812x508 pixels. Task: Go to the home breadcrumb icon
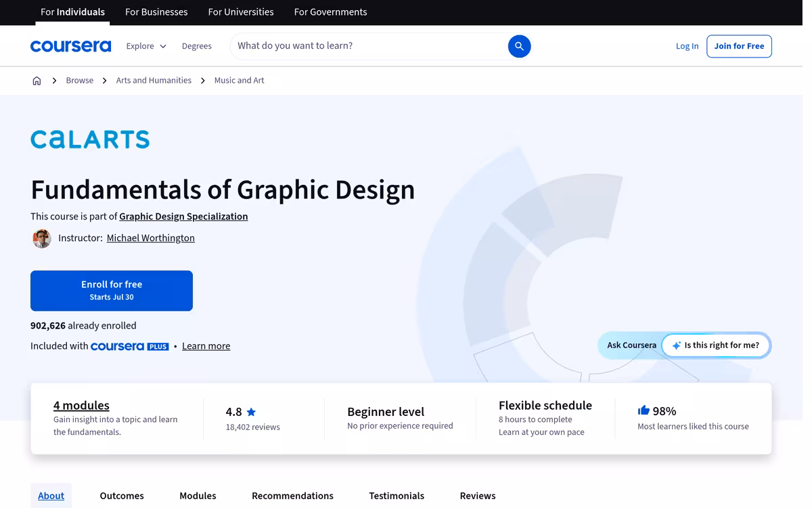tap(37, 81)
